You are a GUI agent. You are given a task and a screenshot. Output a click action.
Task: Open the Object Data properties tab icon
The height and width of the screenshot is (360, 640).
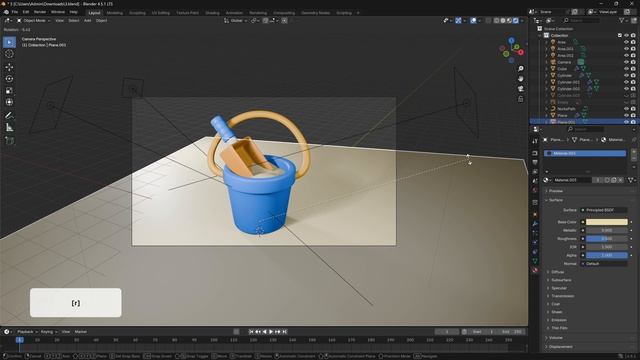click(535, 261)
